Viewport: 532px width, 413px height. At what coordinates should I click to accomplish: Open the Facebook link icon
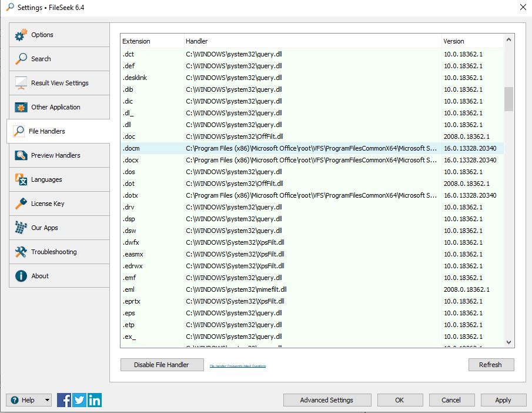tap(64, 400)
